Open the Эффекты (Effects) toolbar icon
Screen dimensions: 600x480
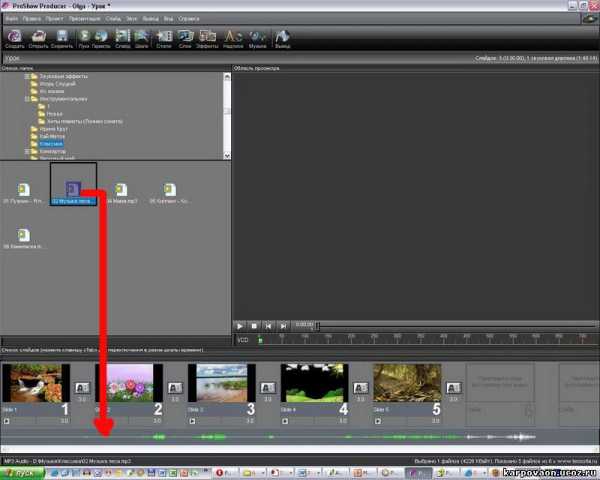point(207,38)
